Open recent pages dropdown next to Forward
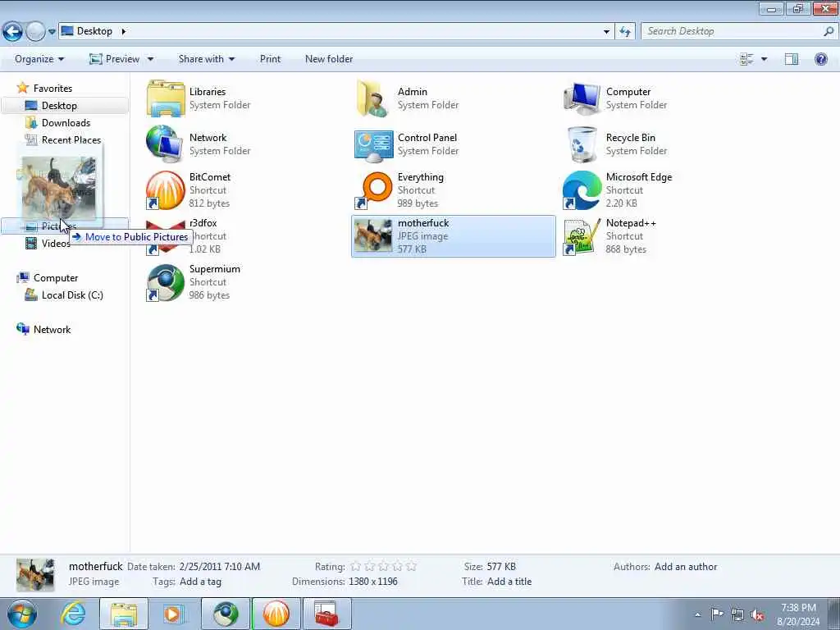Screen dimensions: 840x630 52,32
